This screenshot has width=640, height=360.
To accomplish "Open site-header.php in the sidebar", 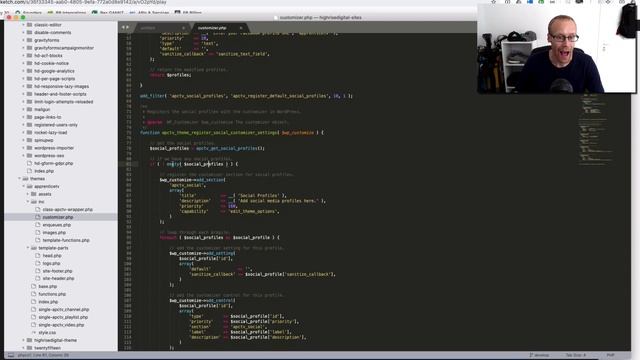I will click(x=58, y=279).
